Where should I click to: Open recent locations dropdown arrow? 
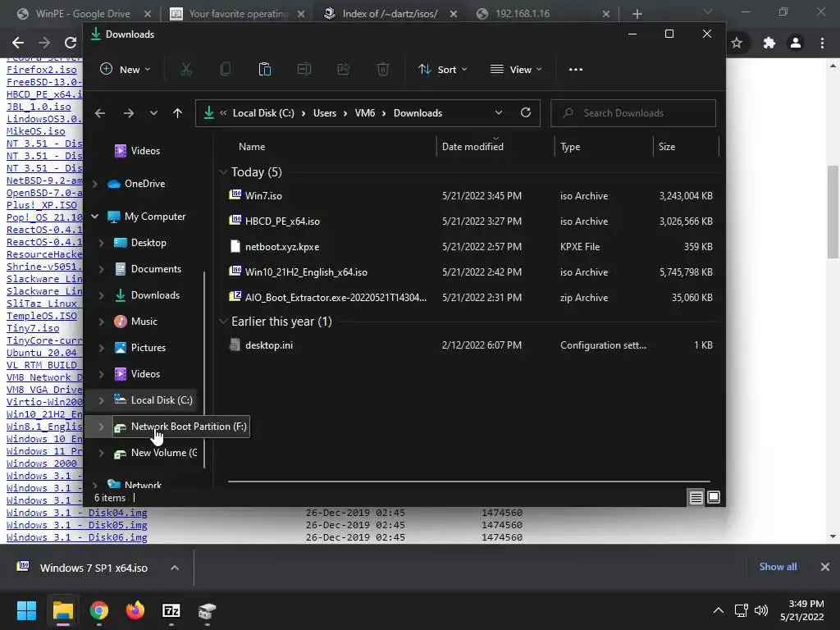point(153,113)
